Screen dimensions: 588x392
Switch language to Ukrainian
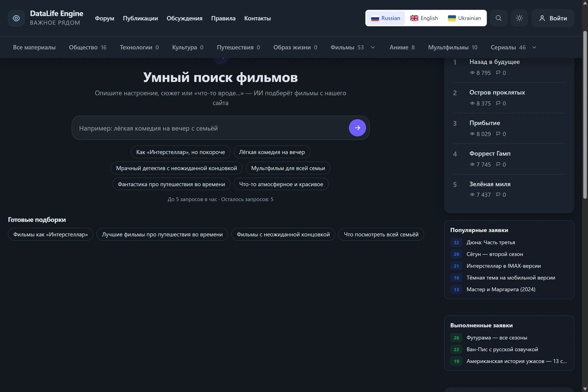(465, 18)
